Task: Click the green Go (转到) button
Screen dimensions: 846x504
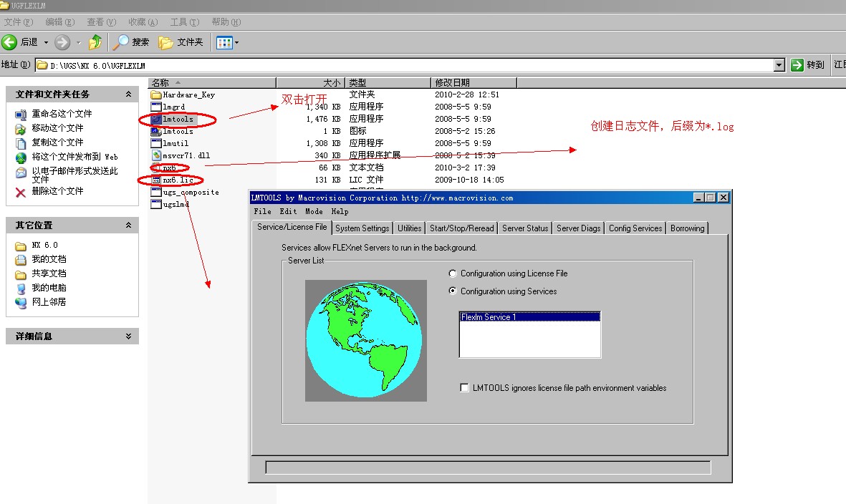Action: click(807, 65)
